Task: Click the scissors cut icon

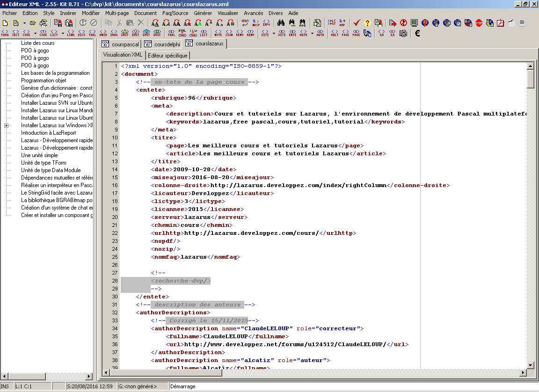Action: pyautogui.click(x=119, y=22)
